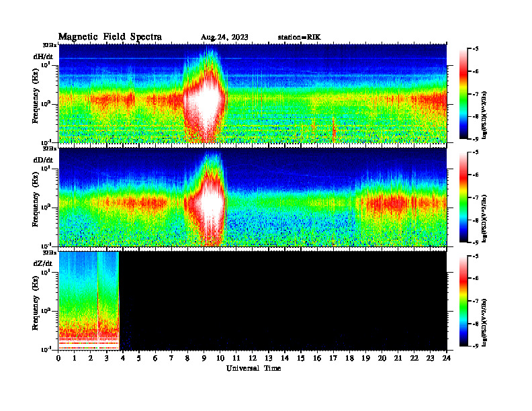Click the color bar beside dH/dt panel
Image resolution: width=532 pixels, height=411 pixels.
click(x=463, y=94)
